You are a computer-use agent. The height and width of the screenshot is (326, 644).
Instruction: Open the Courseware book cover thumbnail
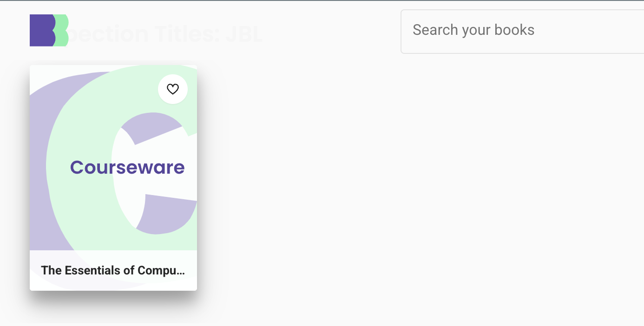[113, 158]
